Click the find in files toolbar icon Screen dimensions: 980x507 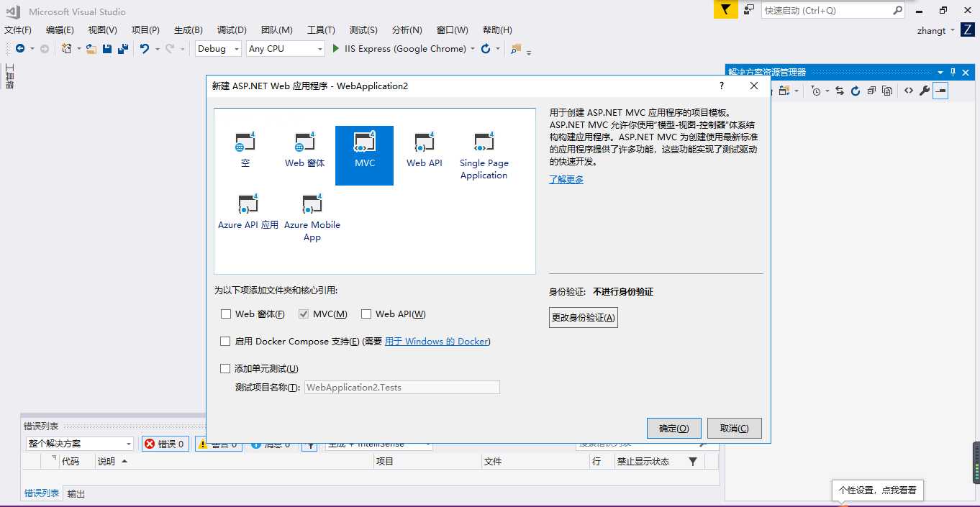[x=515, y=49]
